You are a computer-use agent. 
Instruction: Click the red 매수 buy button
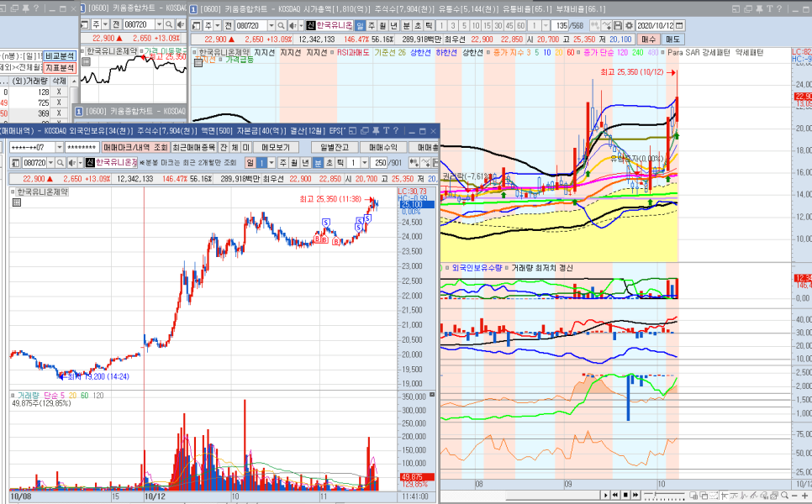pyautogui.click(x=648, y=39)
